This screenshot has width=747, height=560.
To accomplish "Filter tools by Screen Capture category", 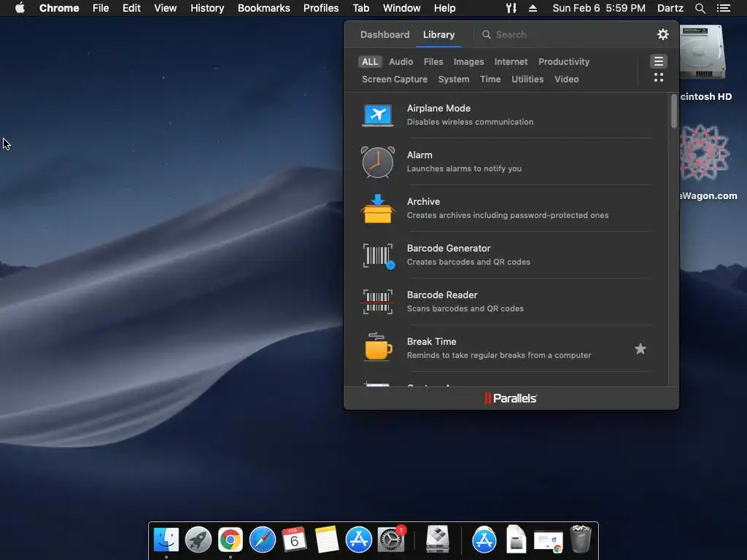I will (x=395, y=79).
